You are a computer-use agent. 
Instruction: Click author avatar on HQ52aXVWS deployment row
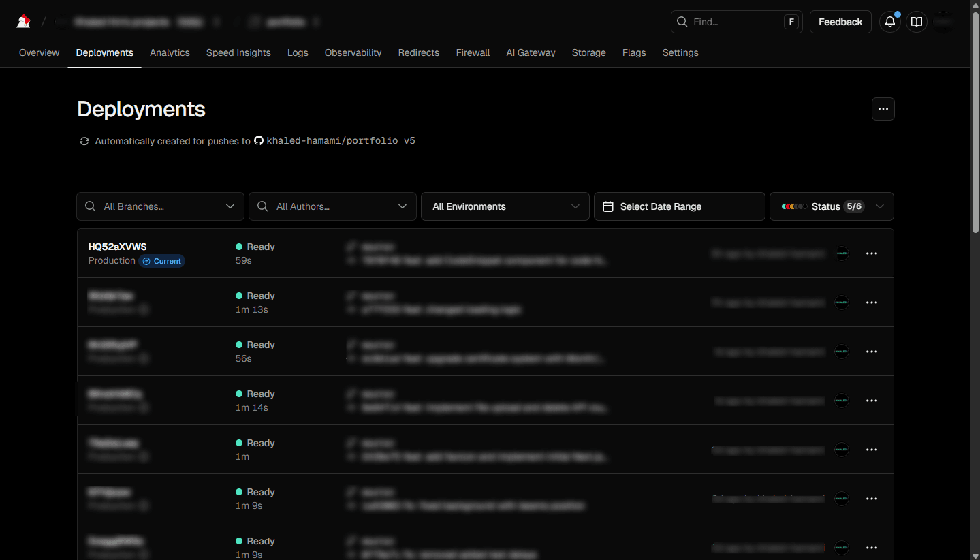tap(842, 253)
